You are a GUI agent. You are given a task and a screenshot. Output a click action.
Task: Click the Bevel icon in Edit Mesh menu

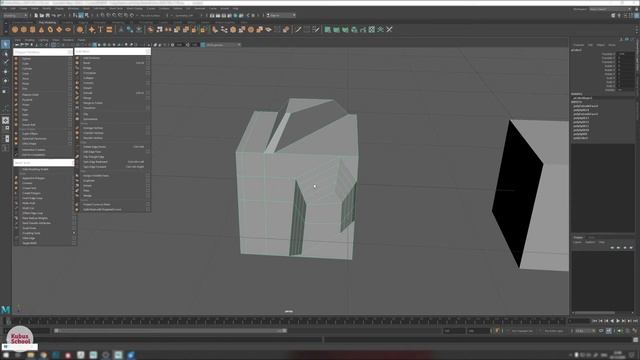(77, 63)
